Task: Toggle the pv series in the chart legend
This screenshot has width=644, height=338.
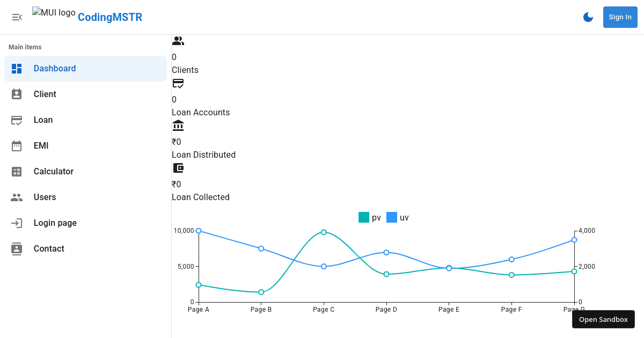Action: point(369,217)
